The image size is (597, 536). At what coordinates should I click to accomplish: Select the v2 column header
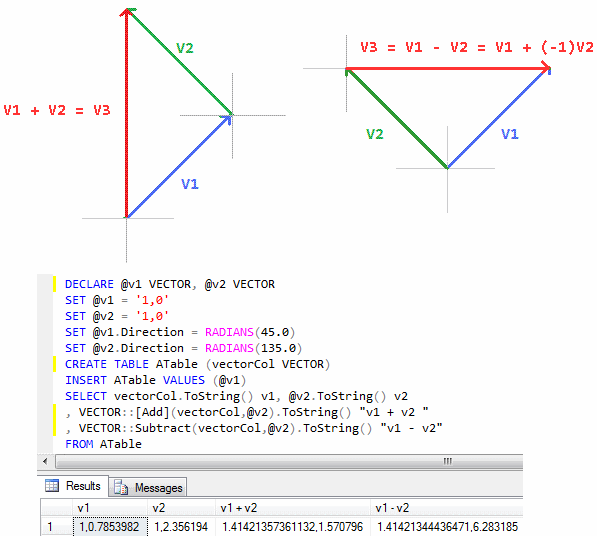pyautogui.click(x=181, y=508)
